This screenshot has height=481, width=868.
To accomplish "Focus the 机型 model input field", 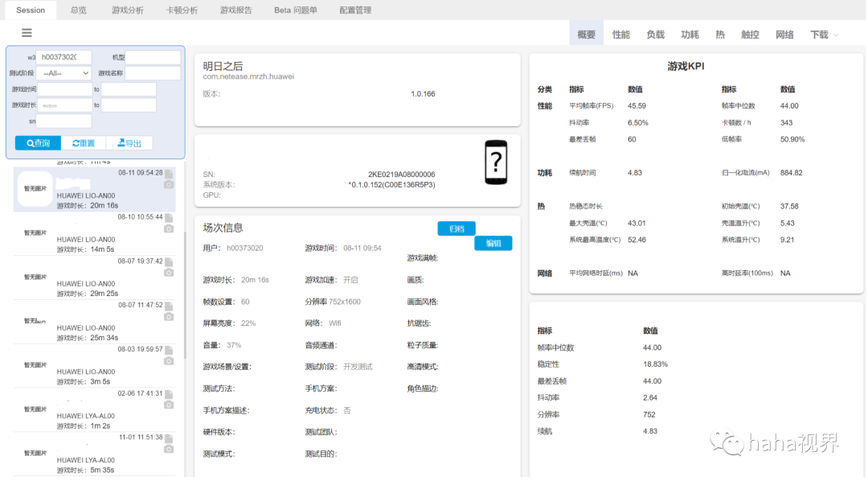I will 153,57.
